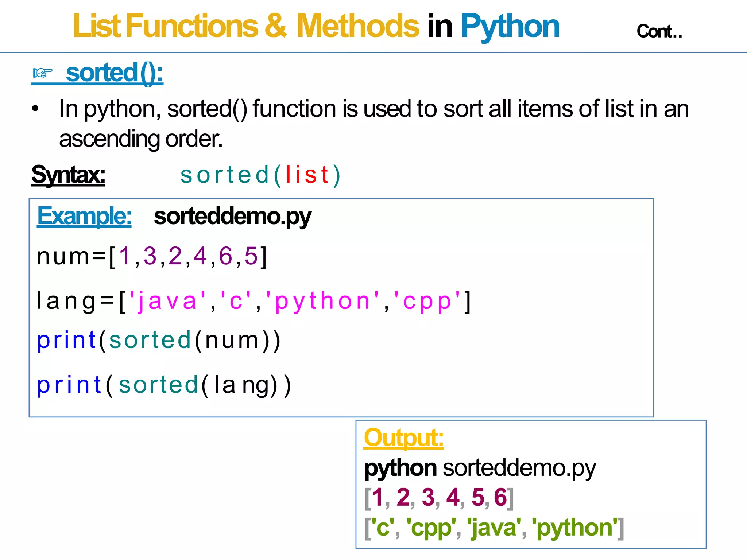Click the line 'num=[1,3,2,4,6,5]'

152,257
